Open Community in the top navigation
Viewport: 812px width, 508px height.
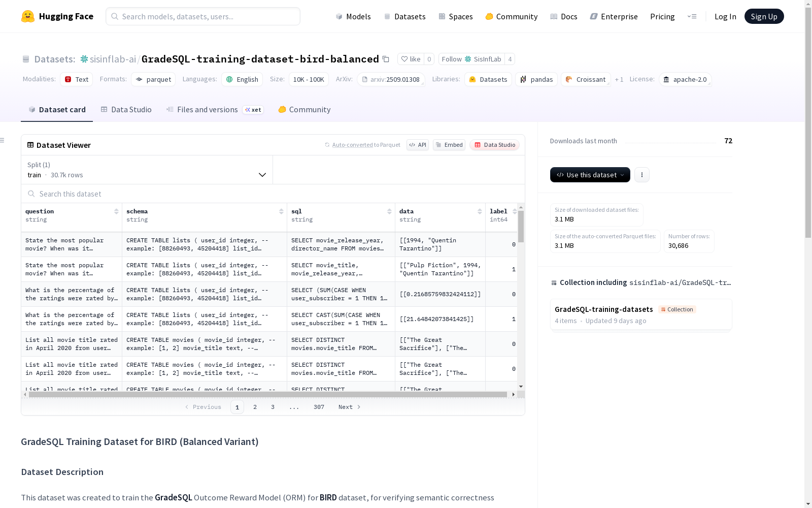(x=512, y=16)
